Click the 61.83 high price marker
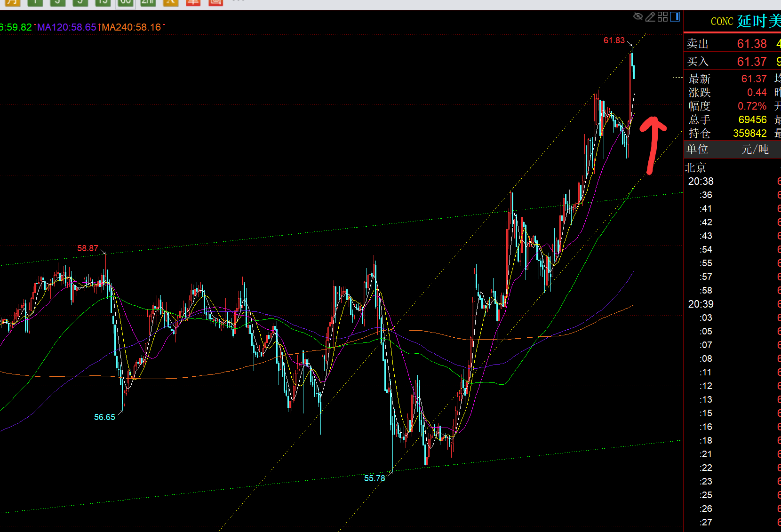Viewport: 781px width, 532px height. pyautogui.click(x=614, y=40)
